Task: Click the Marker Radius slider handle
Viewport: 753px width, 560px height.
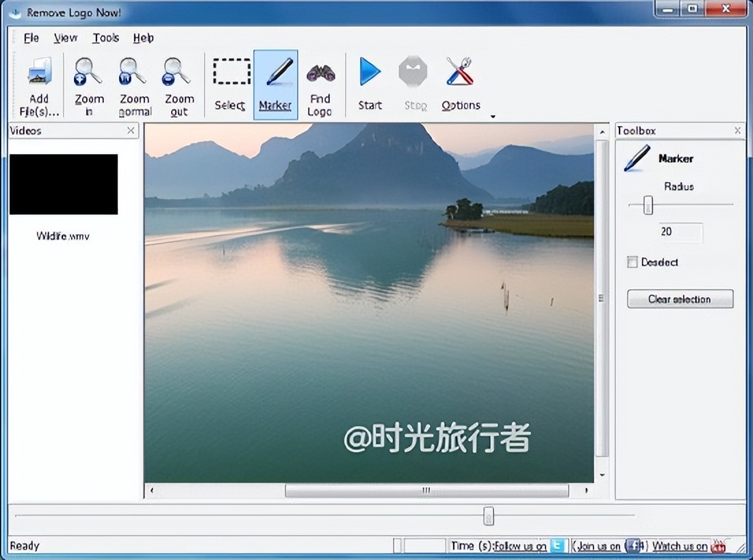Action: [648, 205]
